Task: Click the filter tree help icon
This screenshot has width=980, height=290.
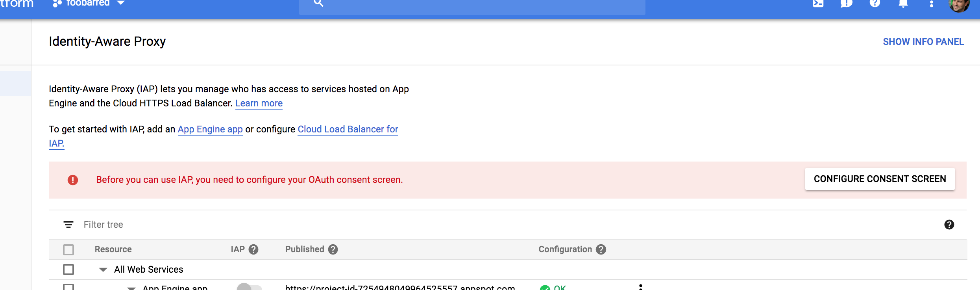Action: [949, 225]
